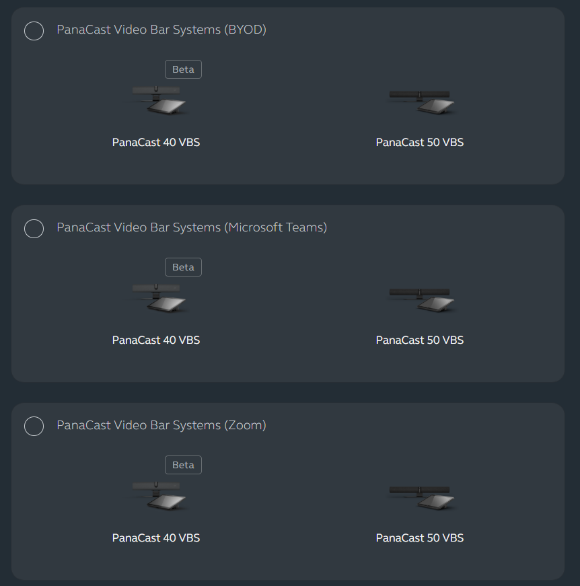Click PanaCast 40 VBS label in Teams card
580x586 pixels.
(x=156, y=340)
